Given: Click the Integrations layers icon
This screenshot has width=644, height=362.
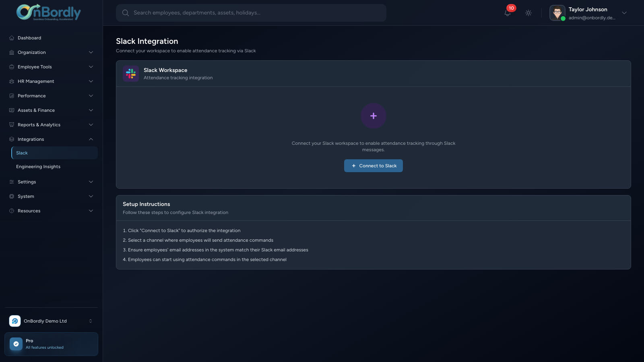Looking at the screenshot, I should (x=12, y=139).
